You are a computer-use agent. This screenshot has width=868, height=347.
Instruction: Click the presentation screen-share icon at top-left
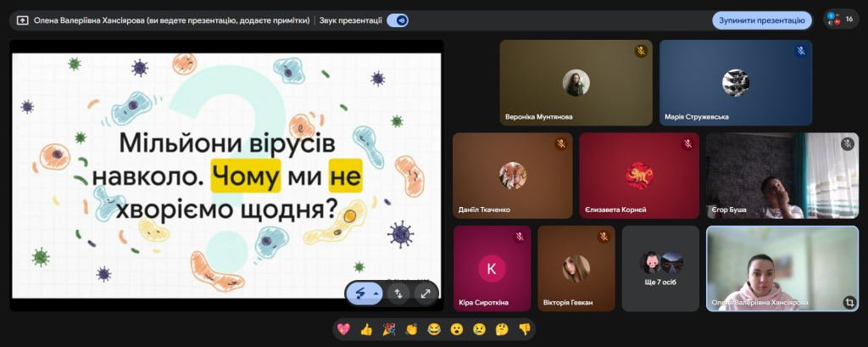coord(22,20)
